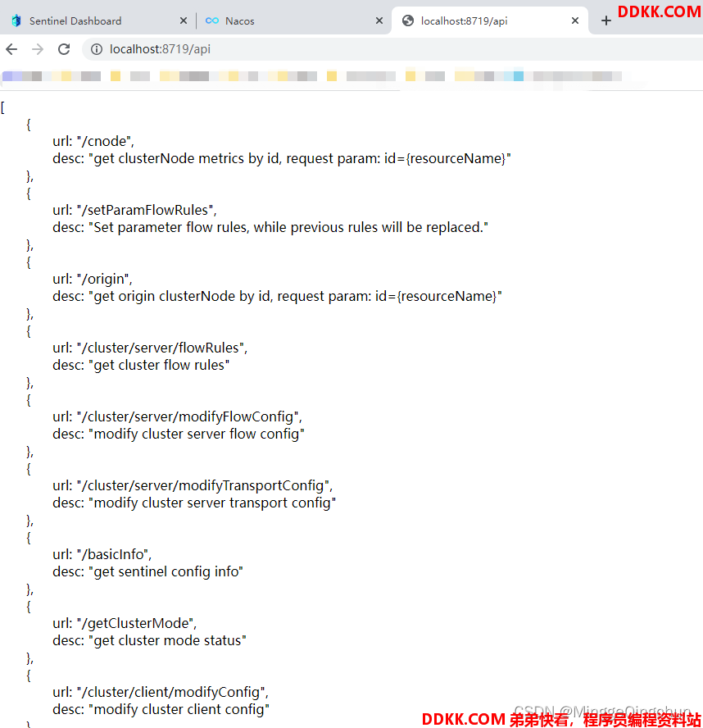The width and height of the screenshot is (703, 728).
Task: Click the address bar URL
Action: (160, 49)
